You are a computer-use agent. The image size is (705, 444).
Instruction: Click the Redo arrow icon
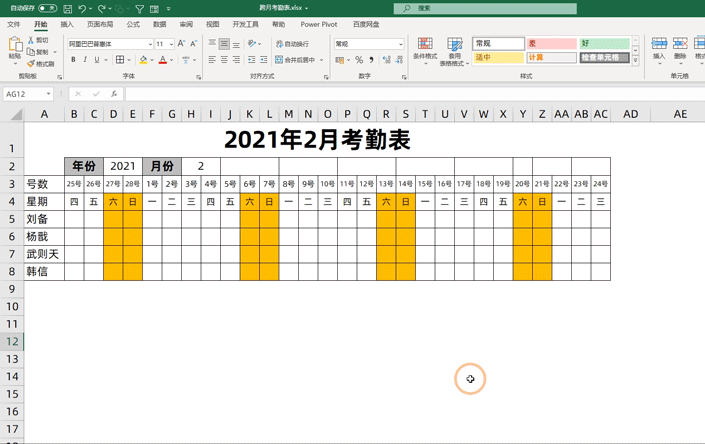click(102, 9)
